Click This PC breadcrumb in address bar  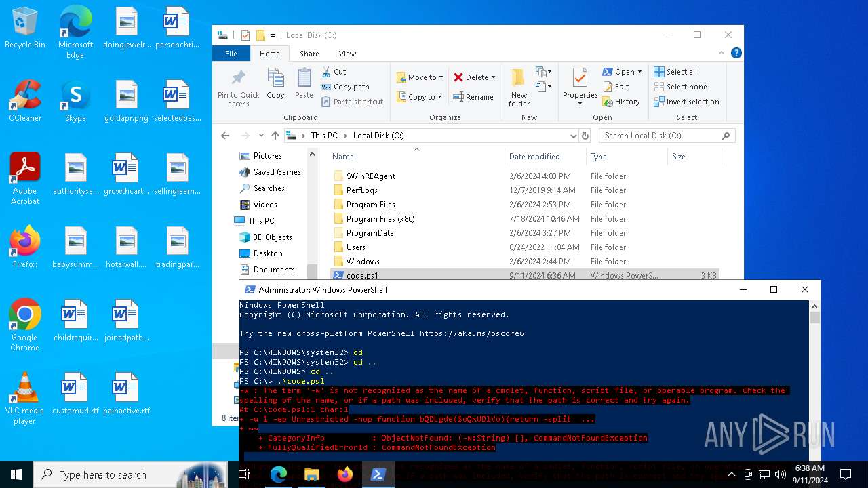(324, 136)
